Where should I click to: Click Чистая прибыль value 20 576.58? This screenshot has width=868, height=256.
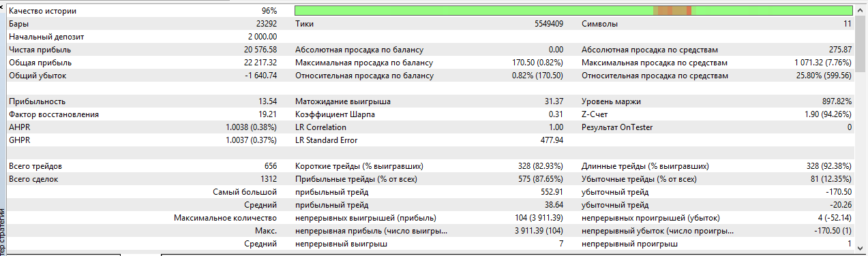[260, 50]
